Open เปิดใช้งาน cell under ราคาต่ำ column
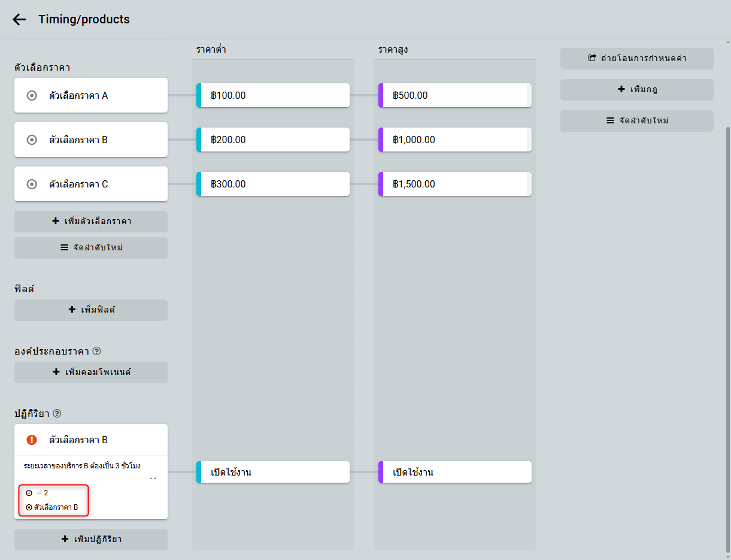The width and height of the screenshot is (731, 560). (x=274, y=472)
